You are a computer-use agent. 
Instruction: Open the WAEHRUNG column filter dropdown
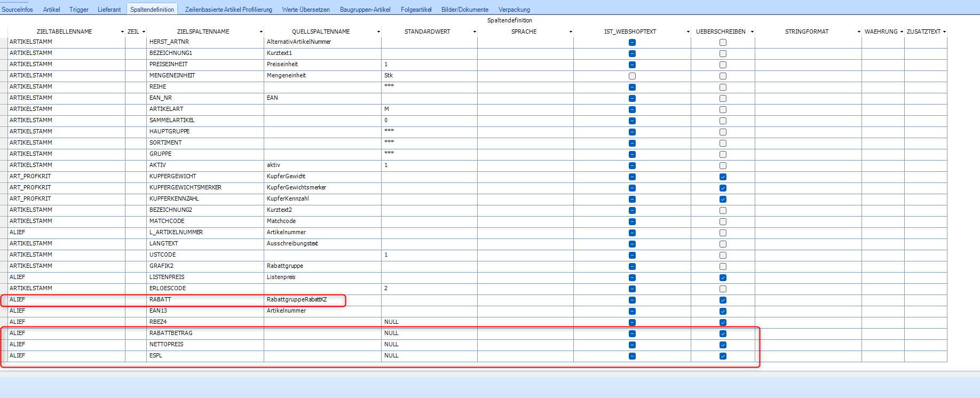(x=902, y=32)
